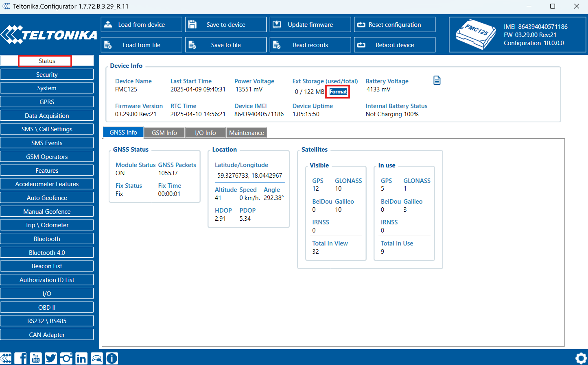The image size is (588, 365).
Task: Open the GSM Operators section
Action: point(47,156)
